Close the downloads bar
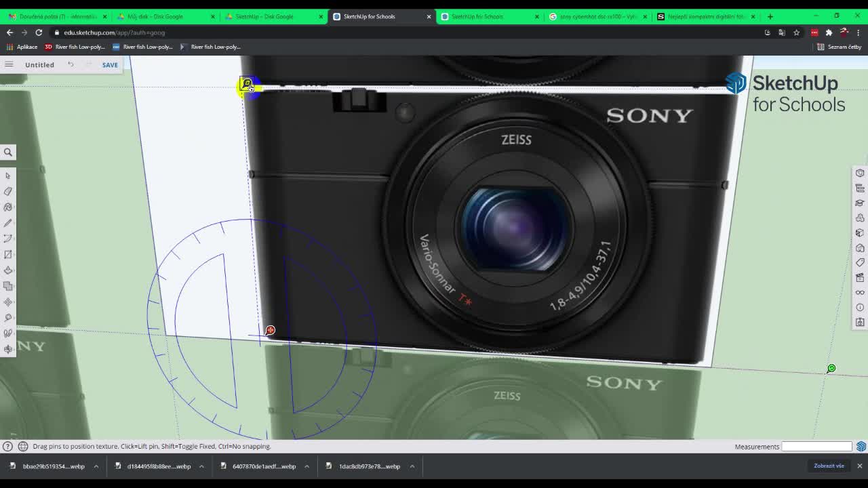The image size is (868, 488). click(x=859, y=466)
